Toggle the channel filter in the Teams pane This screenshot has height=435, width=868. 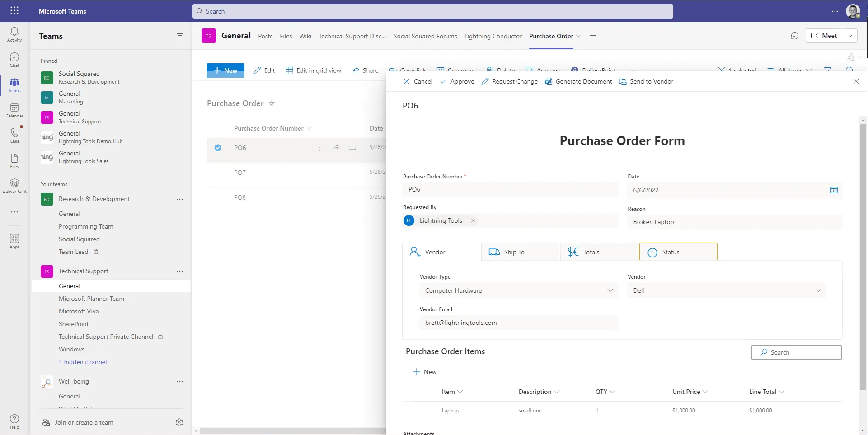[180, 36]
